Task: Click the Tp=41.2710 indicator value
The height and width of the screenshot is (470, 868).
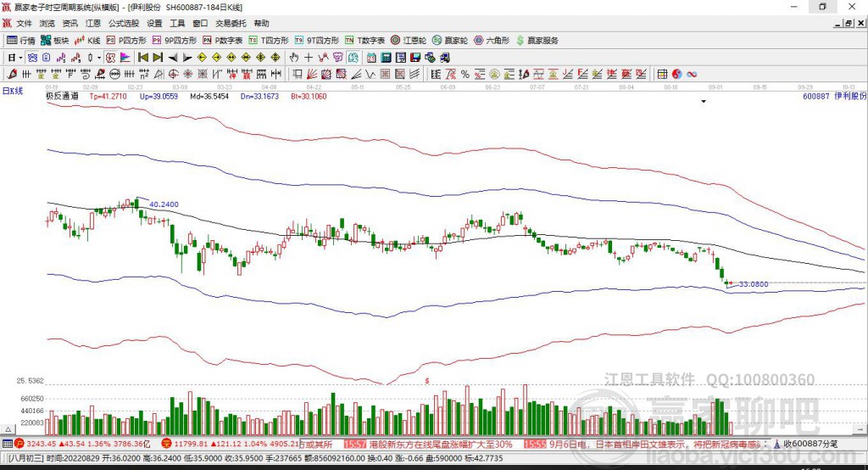Action: [x=108, y=96]
